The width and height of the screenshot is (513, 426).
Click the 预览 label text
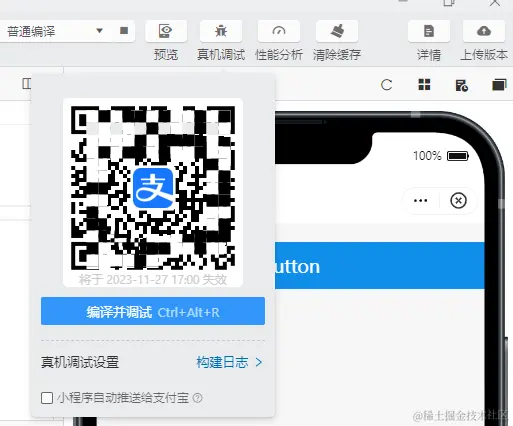click(166, 55)
